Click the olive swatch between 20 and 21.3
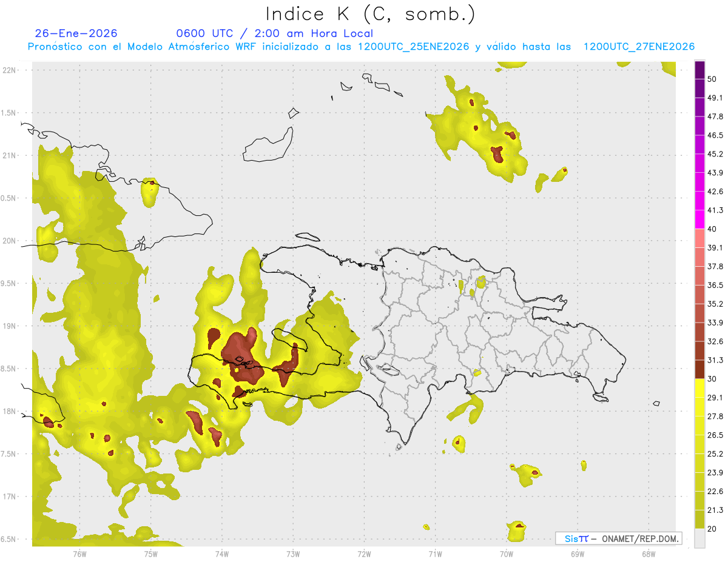Image resolution: width=728 pixels, height=562 pixels. (699, 519)
